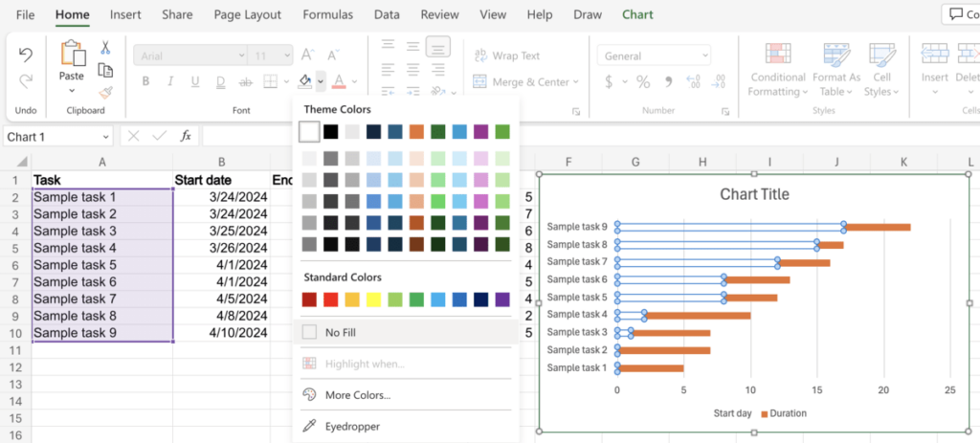
Task: Toggle Underline formatting
Action: point(195,81)
